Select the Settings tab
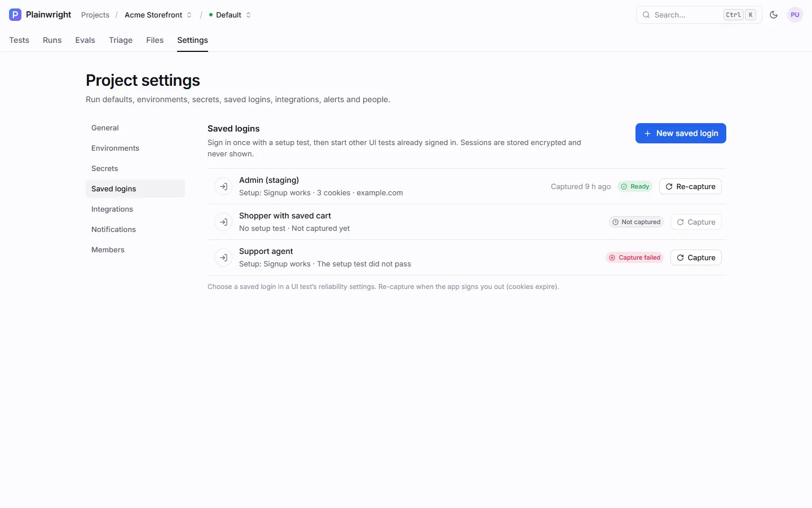 pos(192,40)
